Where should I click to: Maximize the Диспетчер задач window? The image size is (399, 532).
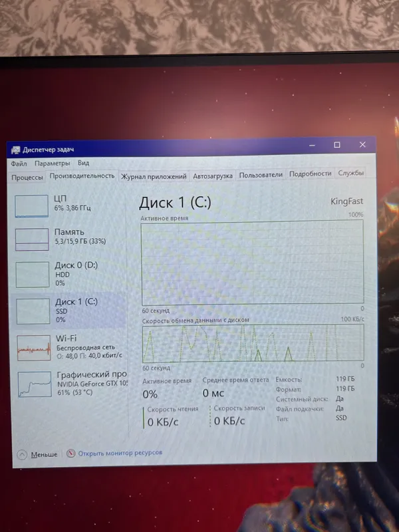click(337, 145)
